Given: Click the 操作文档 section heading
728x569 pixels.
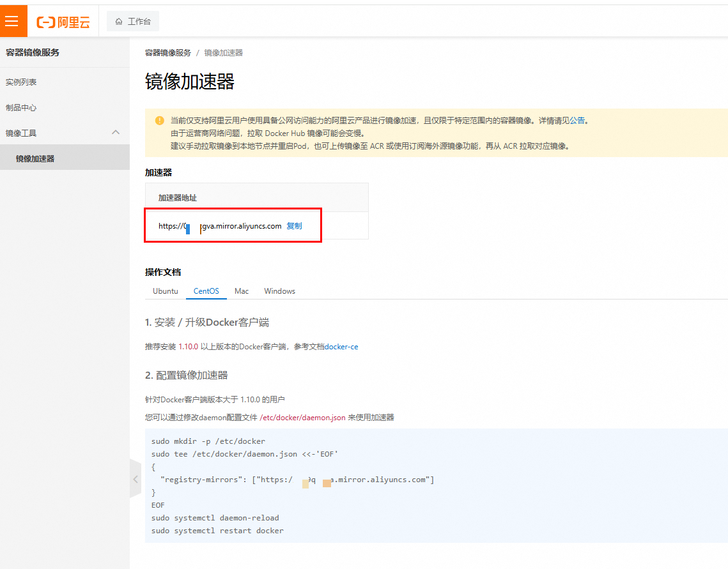Looking at the screenshot, I should coord(163,272).
